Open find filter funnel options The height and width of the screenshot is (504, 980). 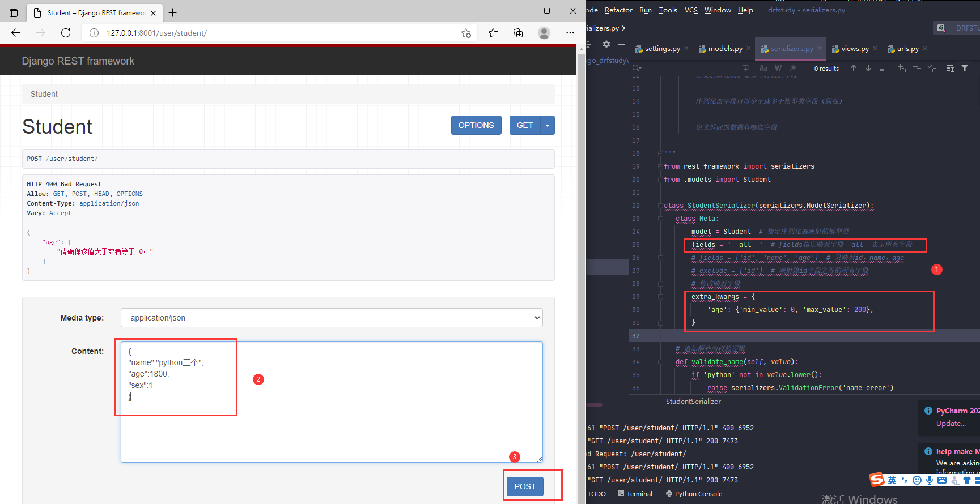(965, 68)
